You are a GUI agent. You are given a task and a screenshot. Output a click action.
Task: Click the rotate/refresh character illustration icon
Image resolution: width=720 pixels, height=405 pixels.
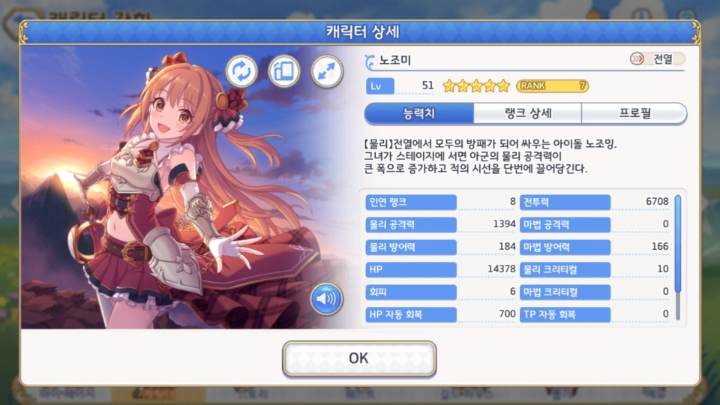pos(242,71)
